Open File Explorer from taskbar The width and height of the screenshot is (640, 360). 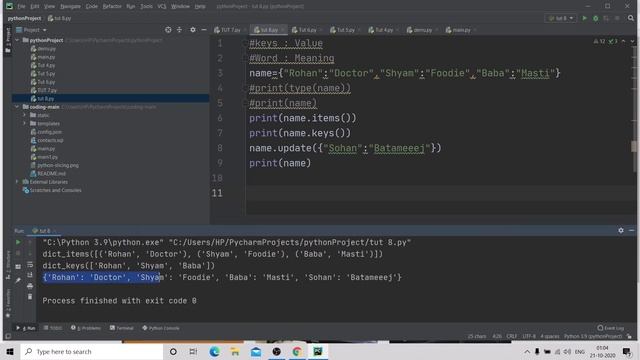pos(235,351)
